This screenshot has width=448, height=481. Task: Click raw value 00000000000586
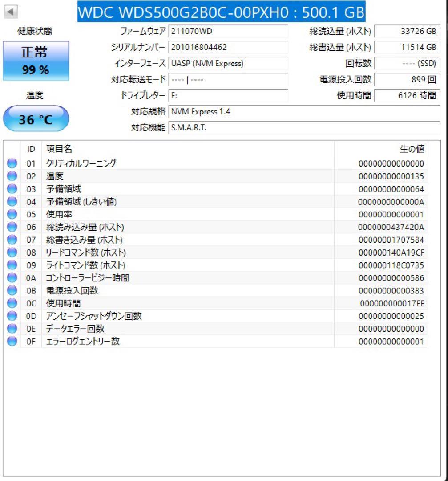click(x=391, y=278)
